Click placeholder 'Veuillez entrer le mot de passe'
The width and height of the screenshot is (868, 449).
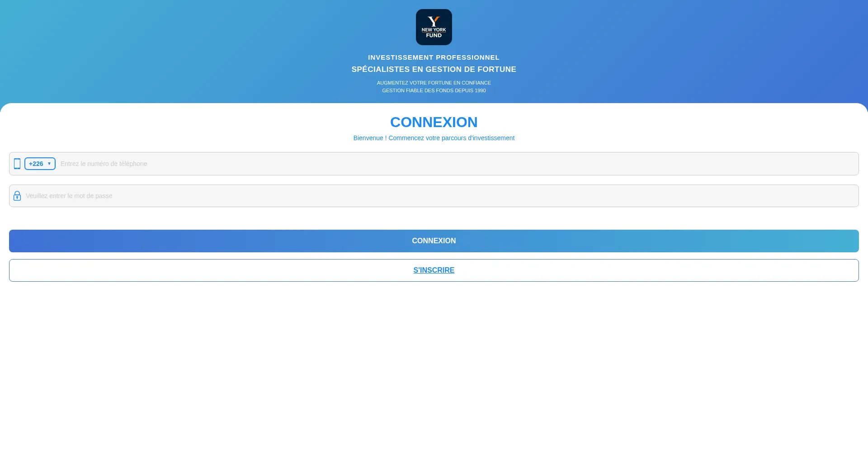tap(69, 196)
